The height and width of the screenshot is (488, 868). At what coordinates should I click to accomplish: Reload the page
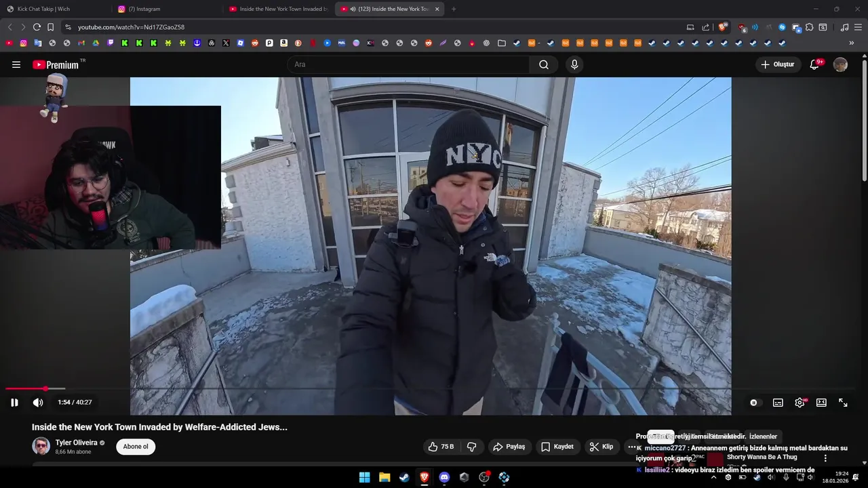(37, 27)
